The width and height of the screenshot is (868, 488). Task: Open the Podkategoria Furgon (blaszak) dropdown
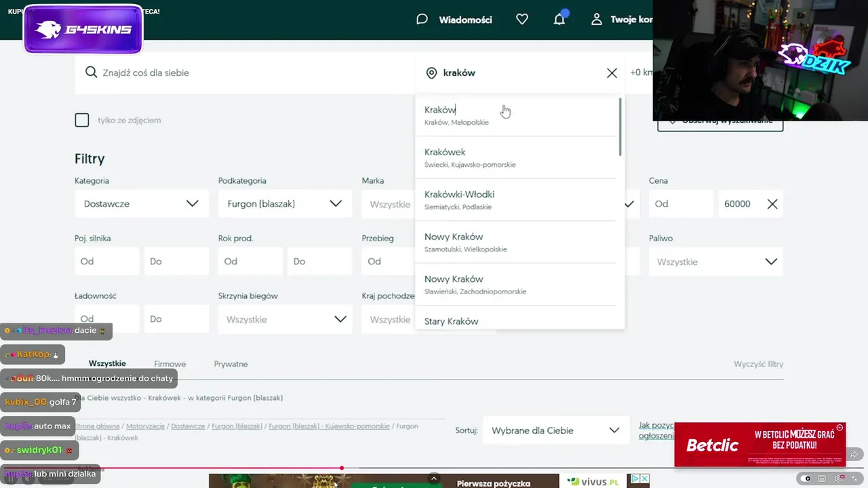[x=285, y=203]
